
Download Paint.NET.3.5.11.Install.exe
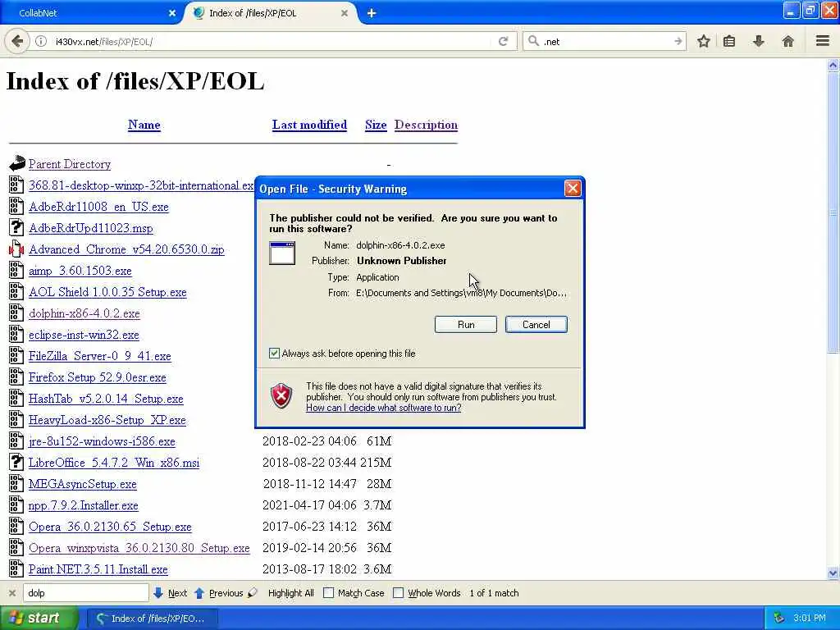[98, 569]
